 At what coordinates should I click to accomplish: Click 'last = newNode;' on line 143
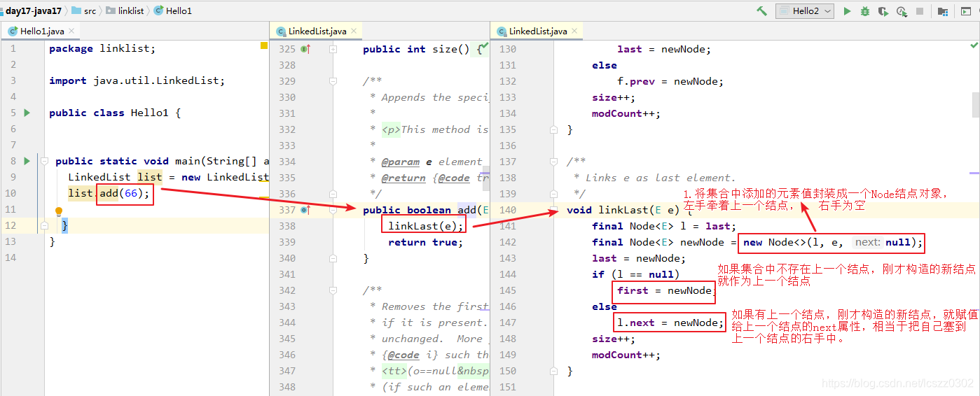(x=639, y=258)
